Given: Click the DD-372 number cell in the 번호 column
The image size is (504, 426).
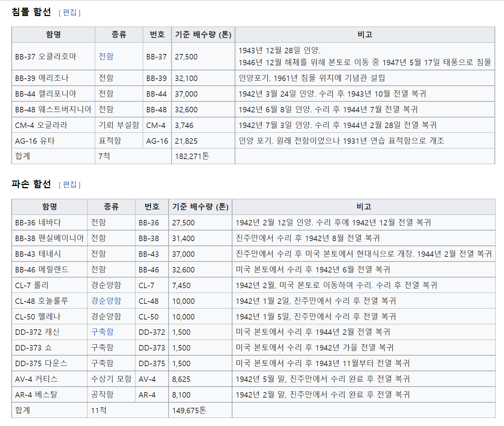Looking at the screenshot, I should (x=152, y=332).
